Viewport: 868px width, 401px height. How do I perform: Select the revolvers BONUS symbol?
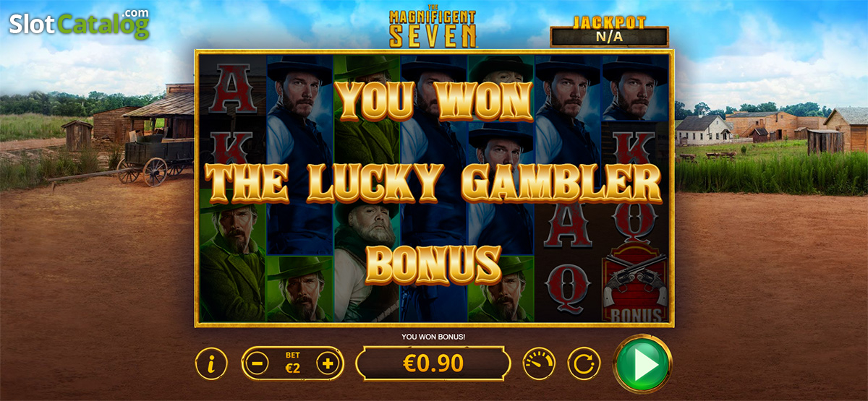pos(637,284)
